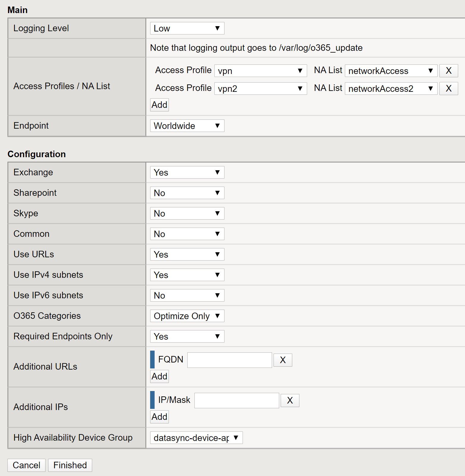Expand the O365 Categories dropdown
This screenshot has width=465, height=476.
click(187, 316)
